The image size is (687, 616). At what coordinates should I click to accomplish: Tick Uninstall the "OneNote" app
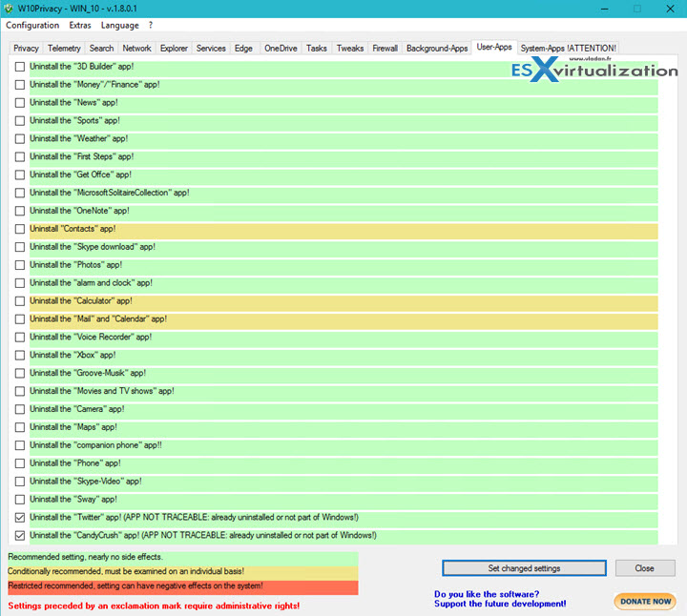pos(20,211)
